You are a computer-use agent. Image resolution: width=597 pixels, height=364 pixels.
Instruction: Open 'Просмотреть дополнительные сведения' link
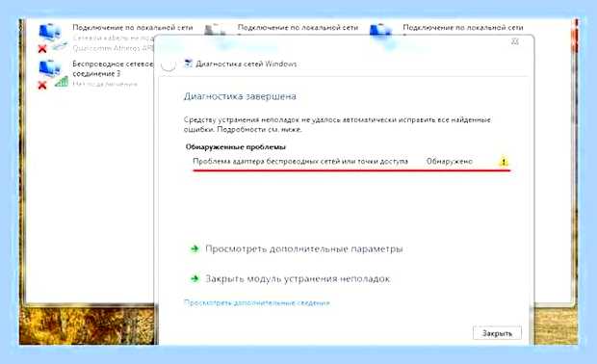point(257,303)
